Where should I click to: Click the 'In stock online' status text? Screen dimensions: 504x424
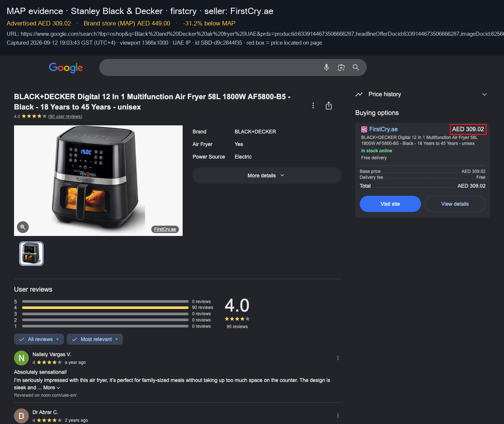pos(377,151)
